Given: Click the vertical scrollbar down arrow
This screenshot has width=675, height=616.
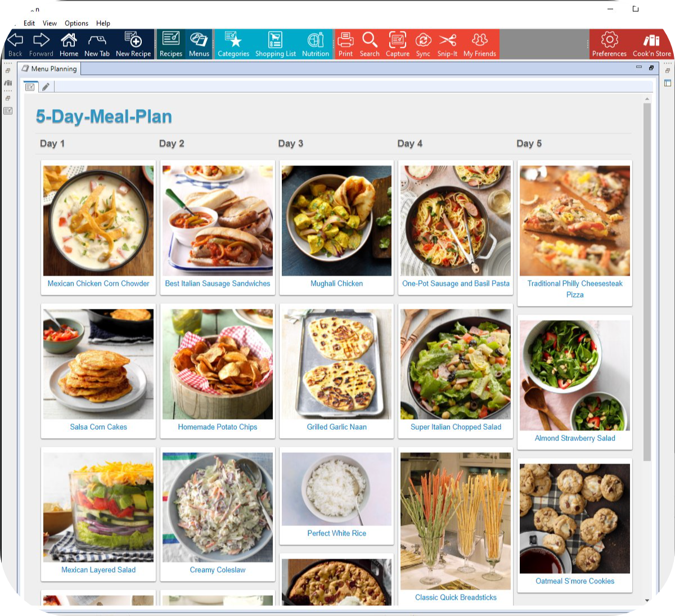Looking at the screenshot, I should tap(647, 600).
